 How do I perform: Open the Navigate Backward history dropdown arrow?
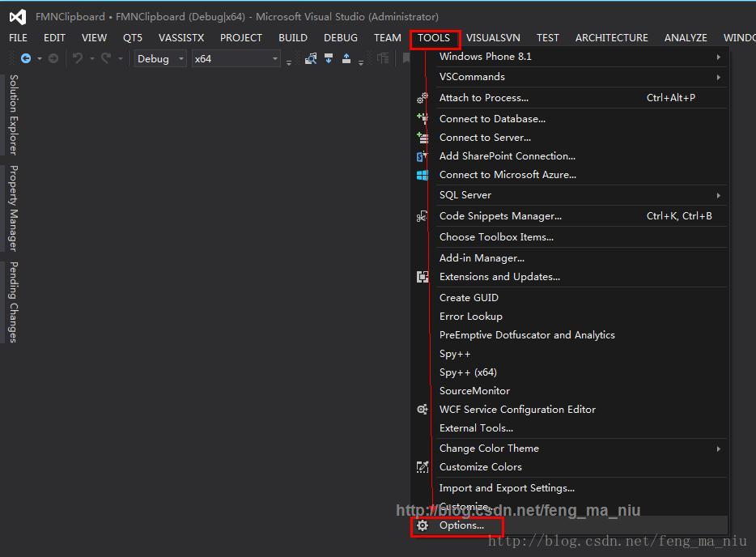point(40,59)
